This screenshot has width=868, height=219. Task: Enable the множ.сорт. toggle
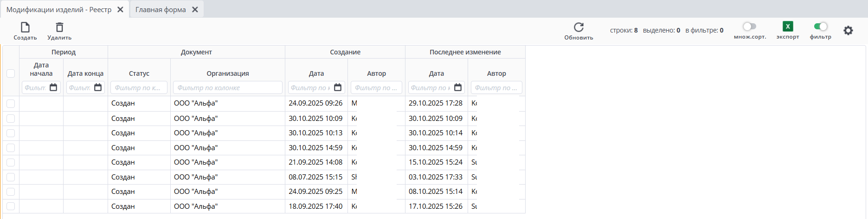pyautogui.click(x=749, y=27)
